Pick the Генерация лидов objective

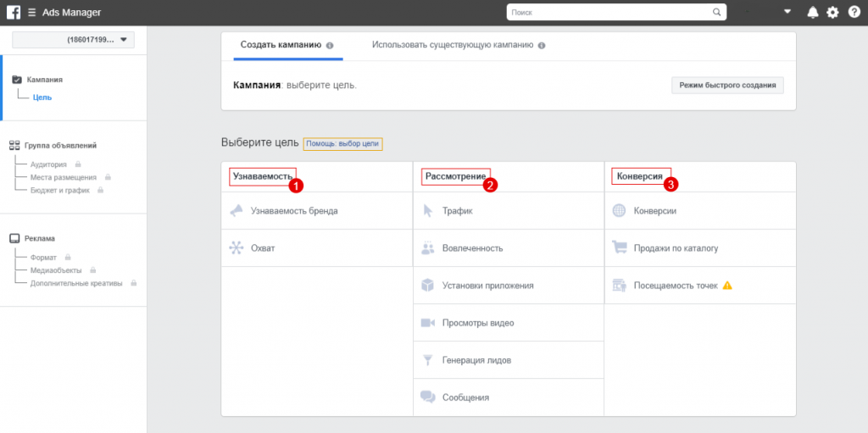[x=509, y=360]
